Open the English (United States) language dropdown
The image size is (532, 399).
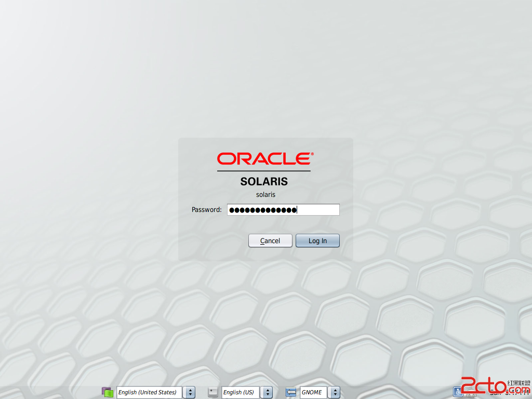pyautogui.click(x=156, y=392)
